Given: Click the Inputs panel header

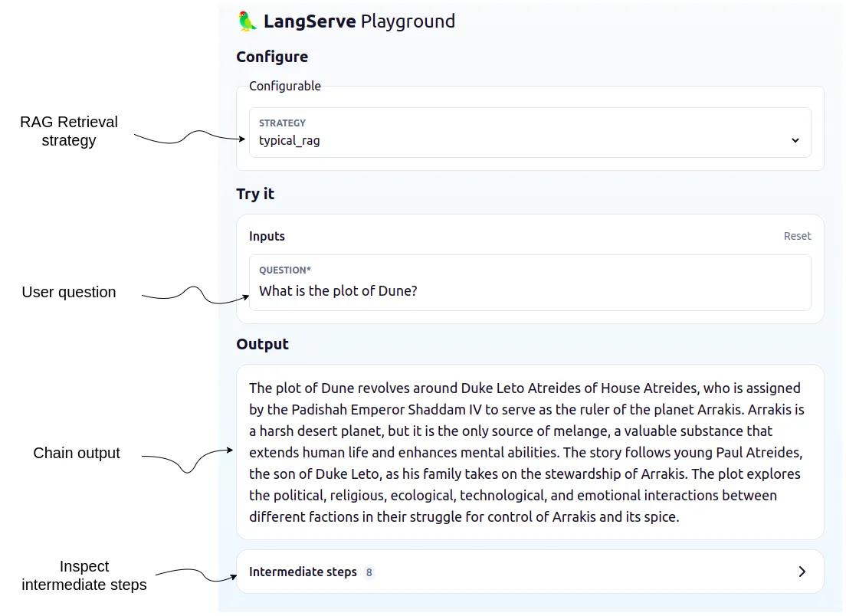Looking at the screenshot, I should pyautogui.click(x=267, y=236).
